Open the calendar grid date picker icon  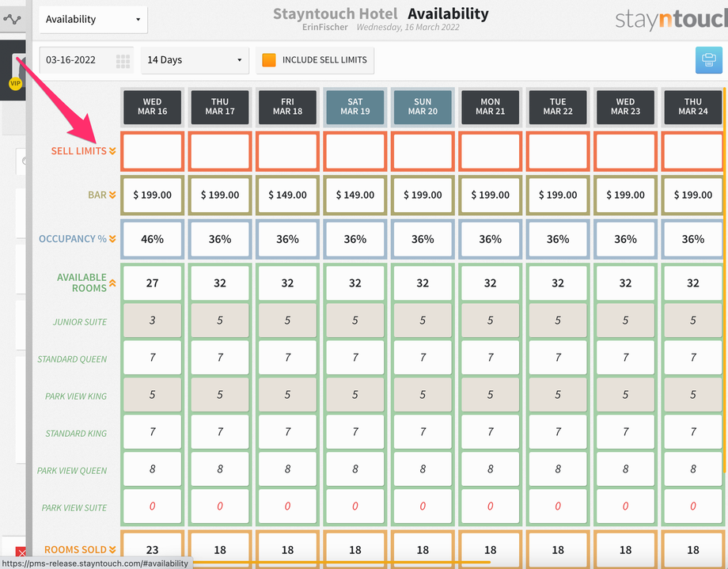pos(123,61)
